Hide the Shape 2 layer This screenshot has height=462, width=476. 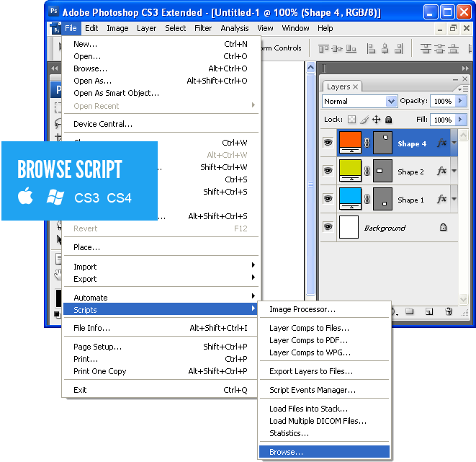pyautogui.click(x=328, y=171)
